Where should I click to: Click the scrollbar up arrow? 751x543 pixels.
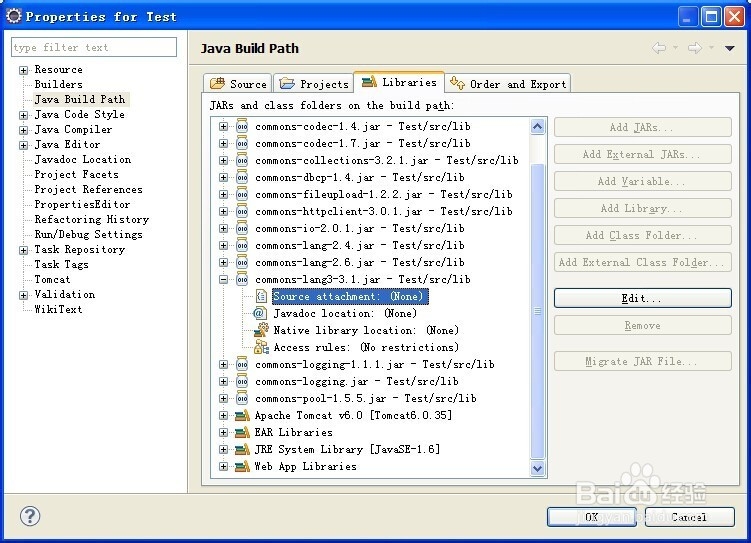[537, 127]
